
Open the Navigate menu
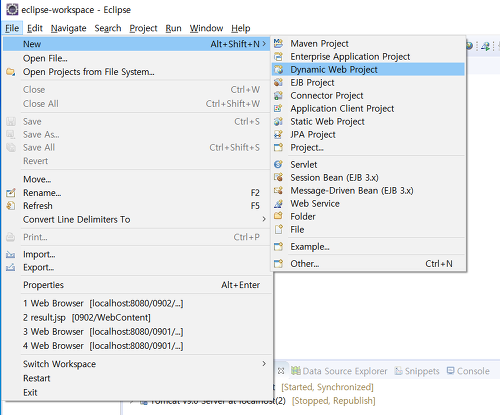click(68, 28)
